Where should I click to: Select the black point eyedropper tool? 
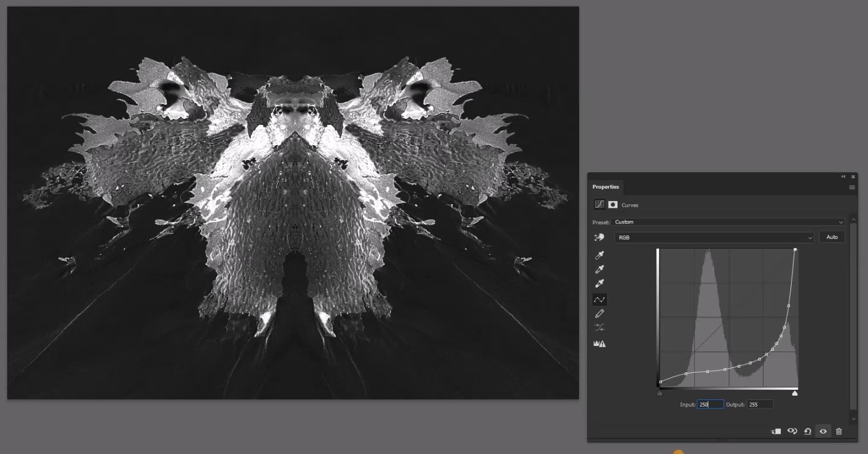click(599, 255)
